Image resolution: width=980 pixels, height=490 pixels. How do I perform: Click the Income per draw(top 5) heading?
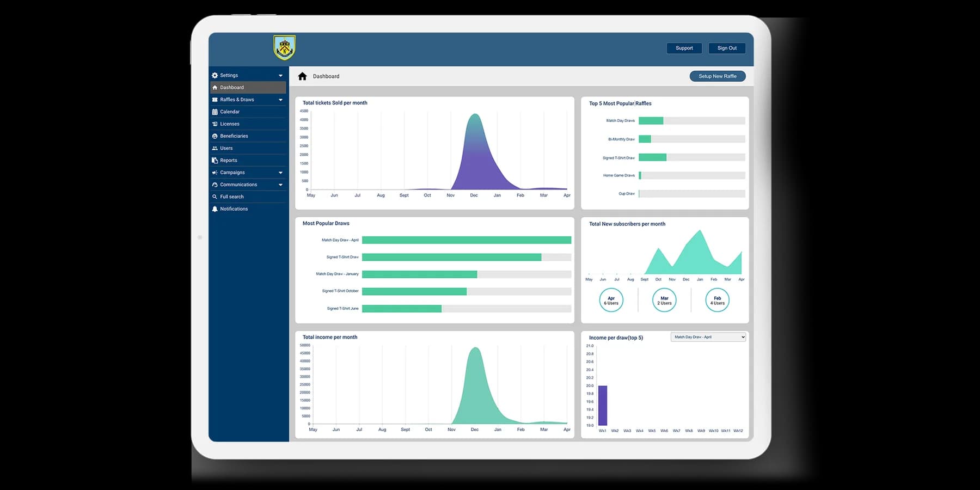tap(616, 338)
